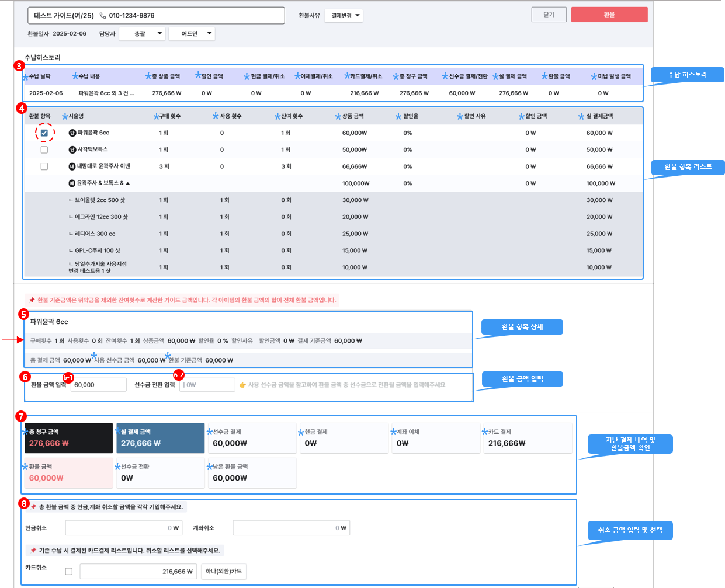725x588 pixels.
Task: Click the badge icon beside 내맘대로 윤곽주사 이벤
Action: coord(72,166)
